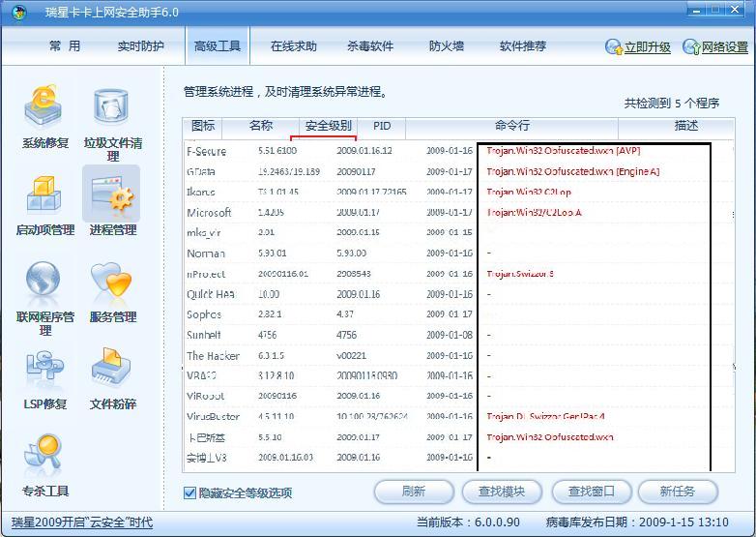This screenshot has height=537, width=756.
Task: Switch to 杀毒软件 tab
Action: click(x=370, y=45)
